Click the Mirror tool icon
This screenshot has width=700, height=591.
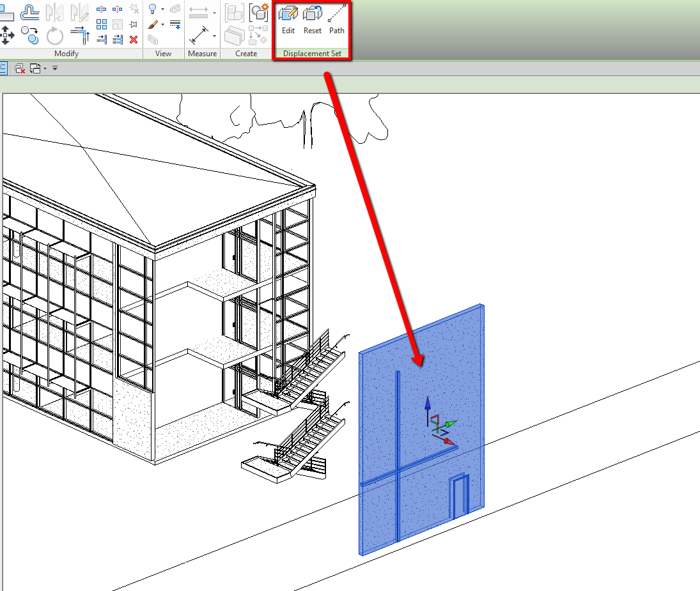[x=54, y=13]
